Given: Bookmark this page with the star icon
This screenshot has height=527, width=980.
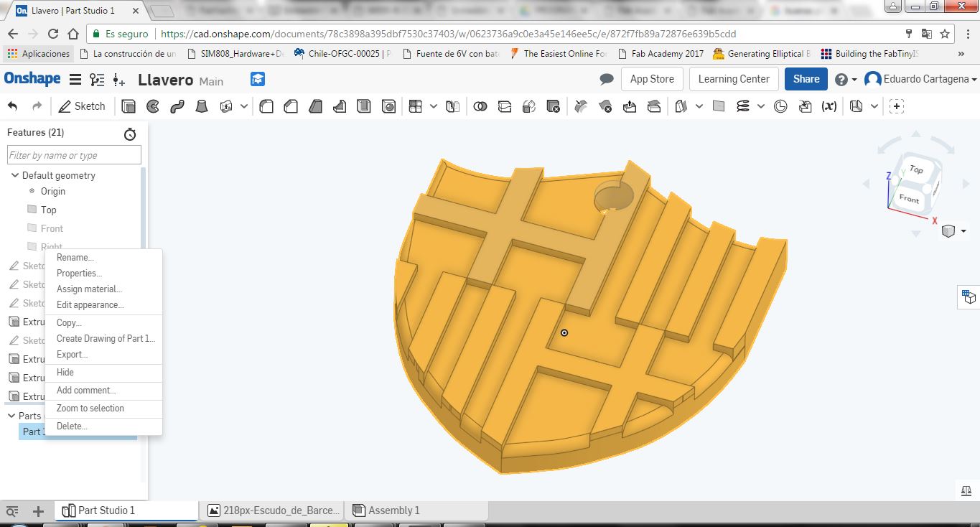Looking at the screenshot, I should pos(945,34).
